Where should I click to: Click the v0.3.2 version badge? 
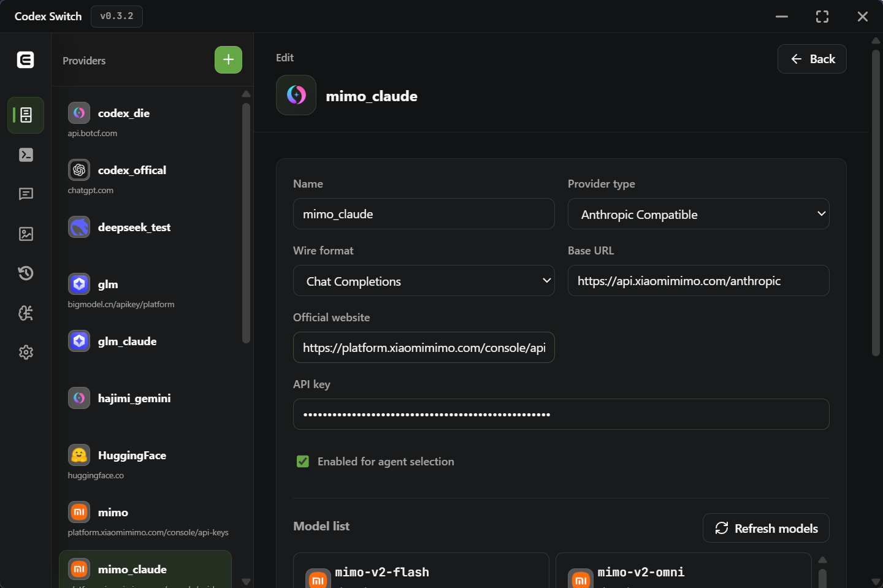117,17
